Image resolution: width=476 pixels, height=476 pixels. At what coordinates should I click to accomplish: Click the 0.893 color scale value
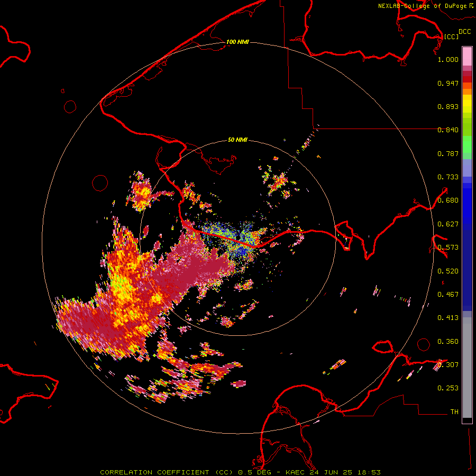point(448,106)
